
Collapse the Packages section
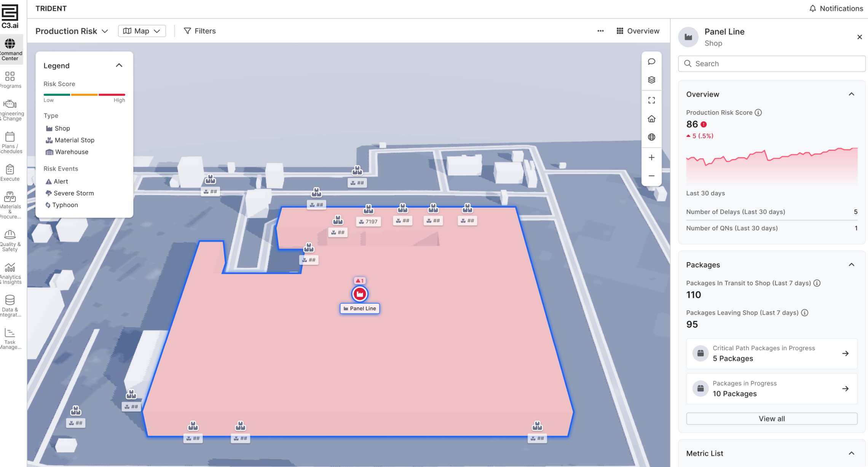(x=852, y=265)
